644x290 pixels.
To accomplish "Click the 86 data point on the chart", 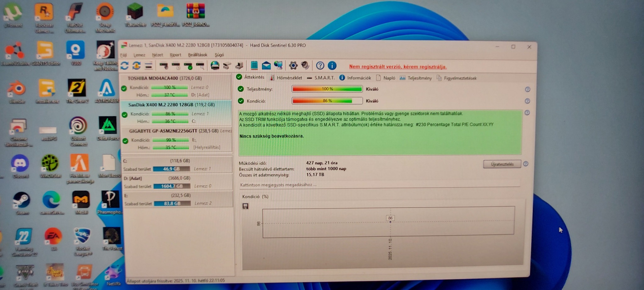I will click(390, 222).
